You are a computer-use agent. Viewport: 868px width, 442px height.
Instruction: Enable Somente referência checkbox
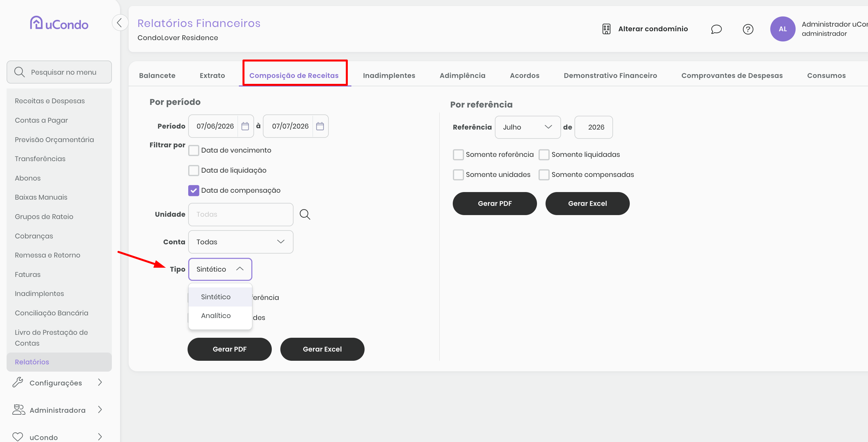tap(458, 155)
